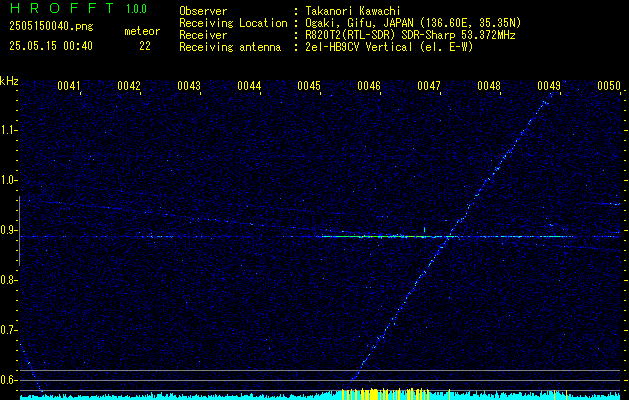This screenshot has width=629, height=400.
Task: Click the Receiving antenna label
Action: pyautogui.click(x=230, y=47)
